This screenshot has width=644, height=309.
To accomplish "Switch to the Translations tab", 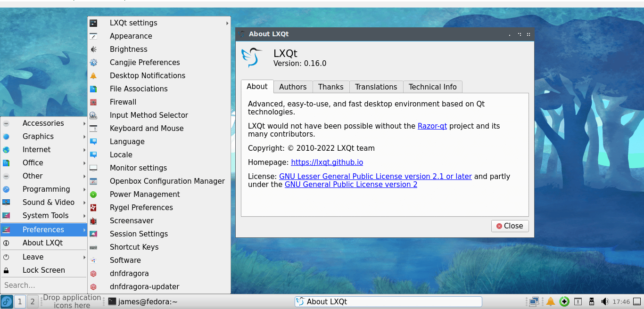I will click(376, 87).
